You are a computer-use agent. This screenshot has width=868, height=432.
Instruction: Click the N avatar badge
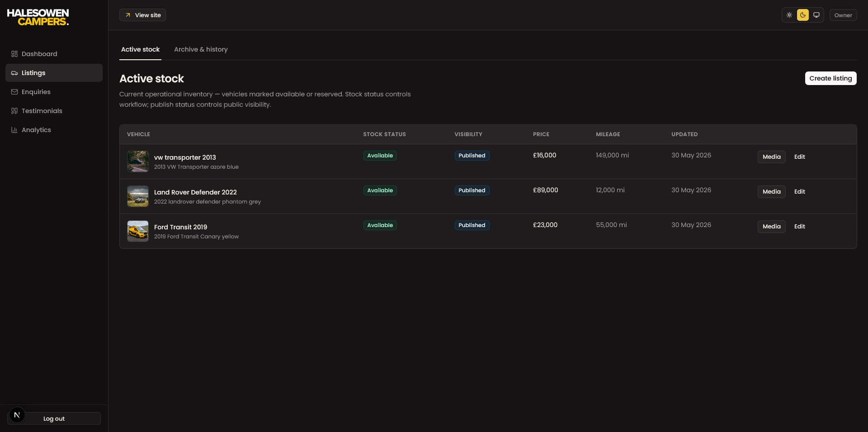[x=17, y=415]
